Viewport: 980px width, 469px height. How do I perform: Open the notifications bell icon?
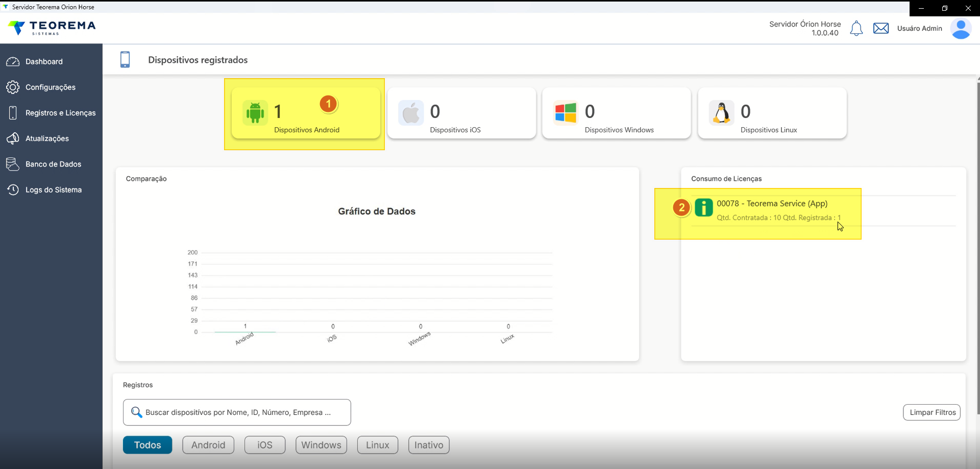click(x=856, y=29)
